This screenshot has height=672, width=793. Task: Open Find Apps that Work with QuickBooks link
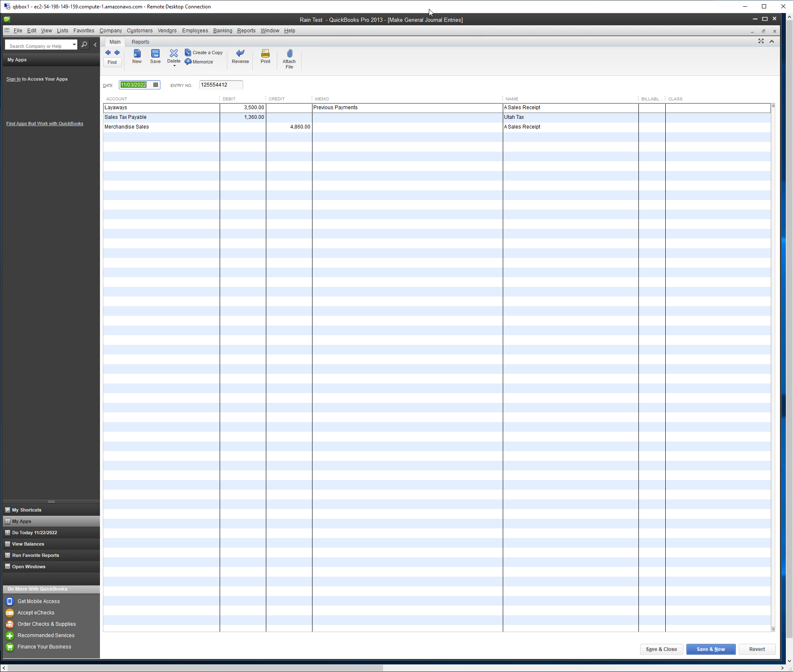click(45, 123)
